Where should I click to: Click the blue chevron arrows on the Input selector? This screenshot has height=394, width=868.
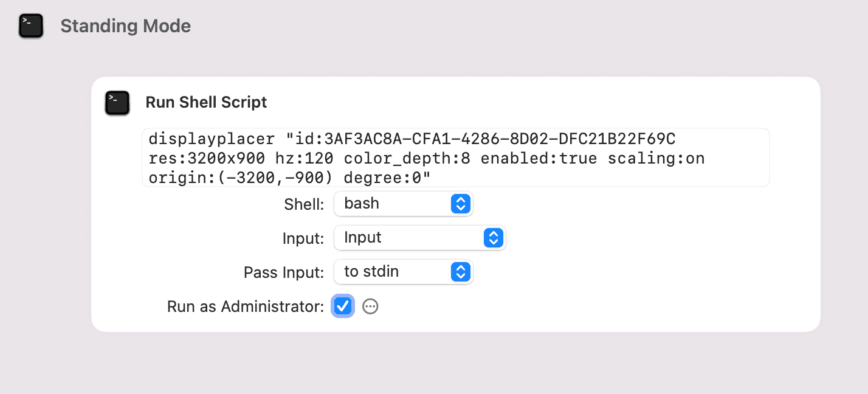coord(494,238)
